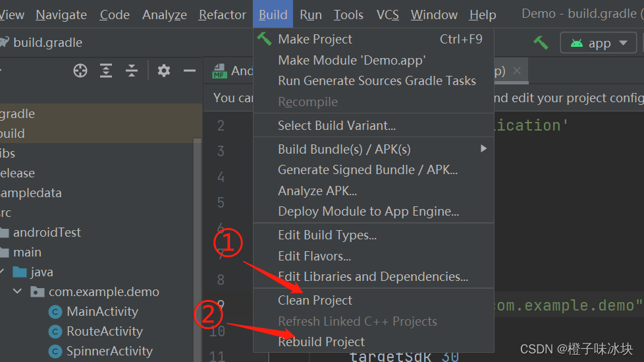This screenshot has width=644, height=362.
Task: Click the project tree vertical scrollbar
Action: point(198,250)
